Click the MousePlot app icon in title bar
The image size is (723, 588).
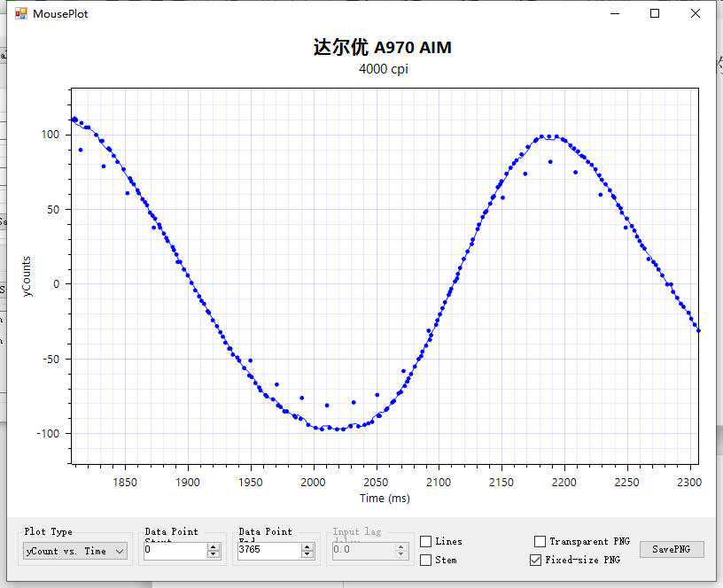21,14
